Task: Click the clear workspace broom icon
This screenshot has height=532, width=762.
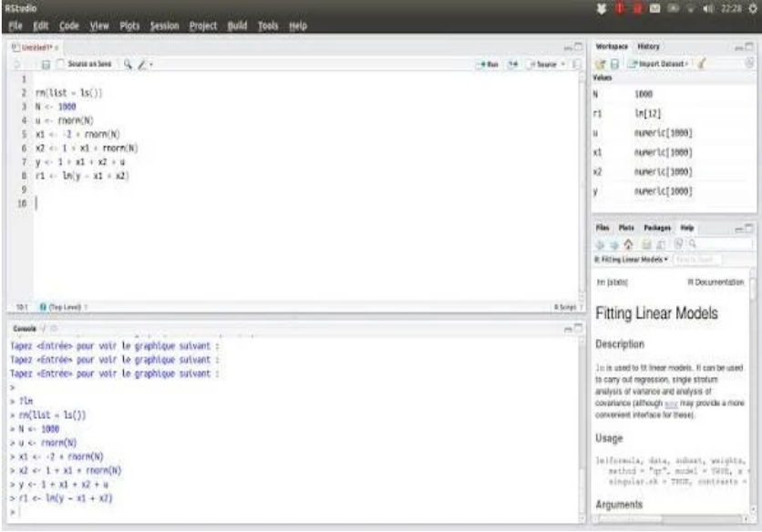Action: [x=701, y=64]
